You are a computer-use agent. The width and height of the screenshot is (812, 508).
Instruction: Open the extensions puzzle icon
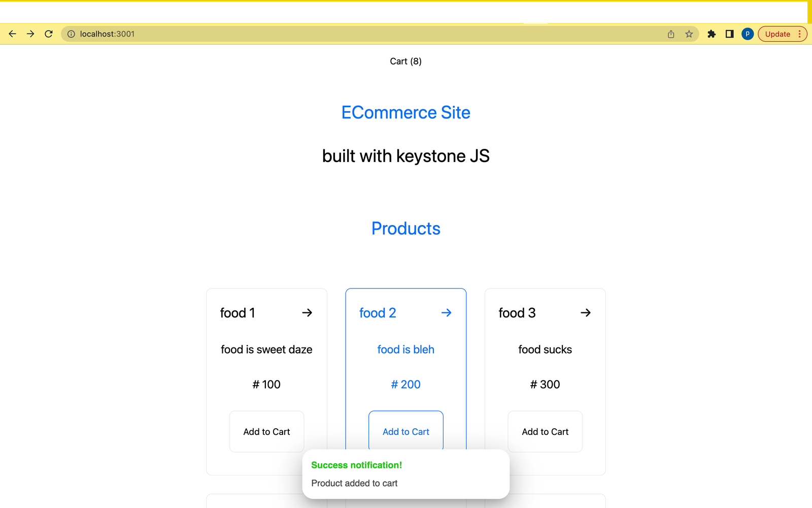click(x=712, y=34)
